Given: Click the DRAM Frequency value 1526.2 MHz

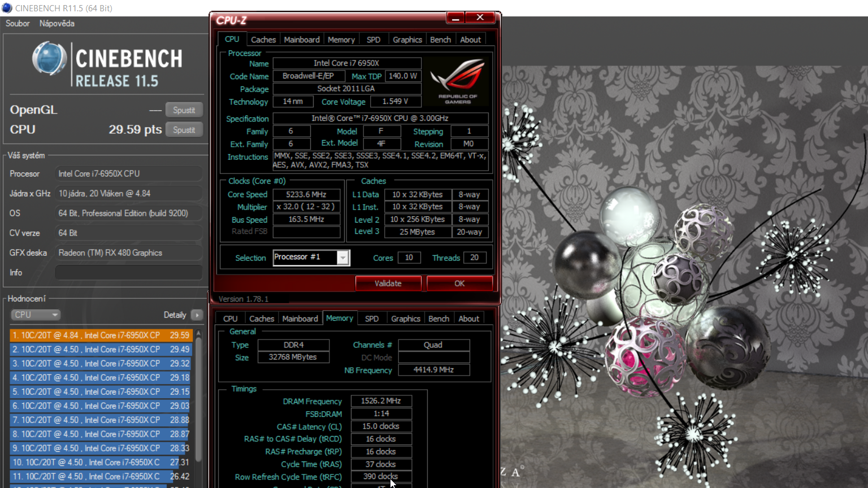Looking at the screenshot, I should point(381,401).
